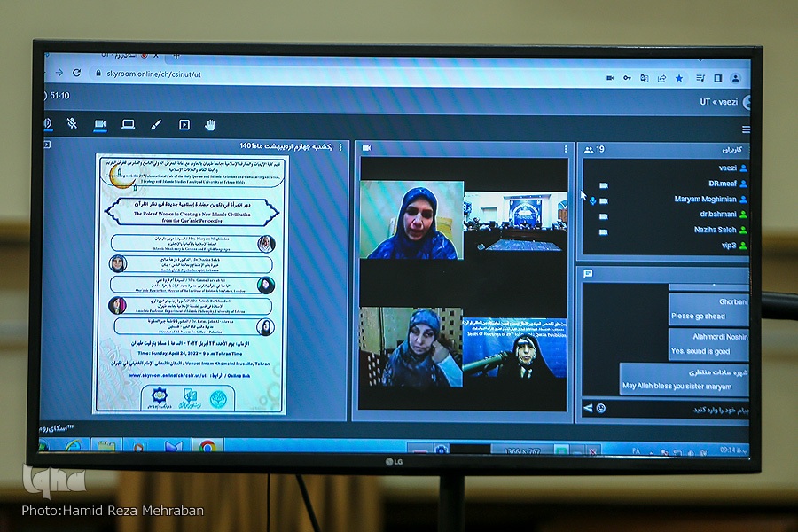The width and height of the screenshot is (798, 532).
Task: Open the hamburger menu below UT « vaezi
Action: click(x=746, y=129)
